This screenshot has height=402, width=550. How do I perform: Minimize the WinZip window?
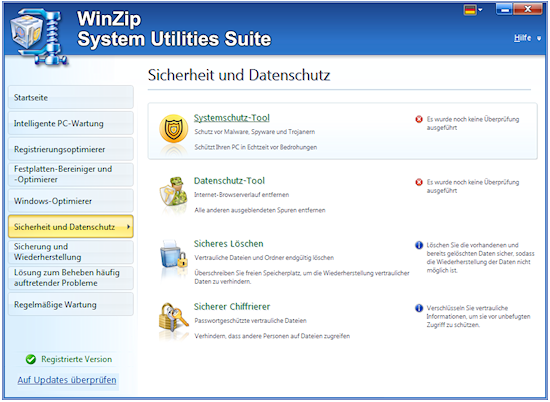(x=504, y=9)
